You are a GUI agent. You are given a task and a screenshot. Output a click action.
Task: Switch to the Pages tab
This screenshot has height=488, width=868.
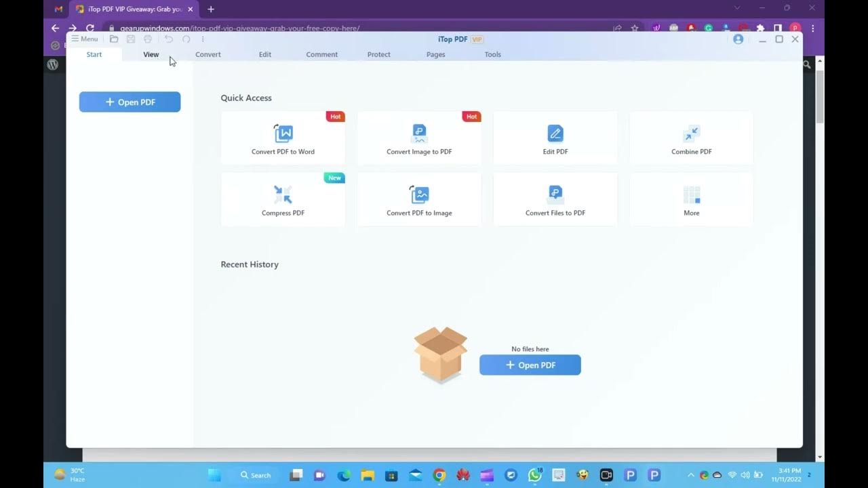436,54
